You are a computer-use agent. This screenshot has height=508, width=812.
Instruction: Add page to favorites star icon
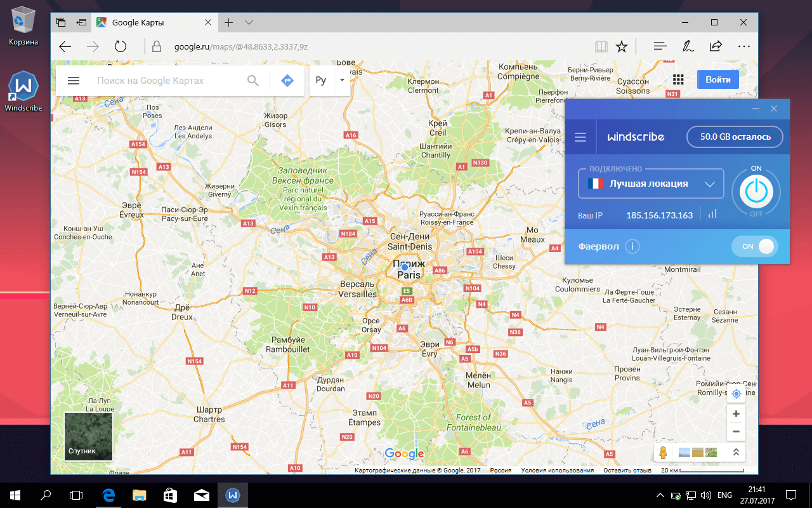[x=622, y=46]
